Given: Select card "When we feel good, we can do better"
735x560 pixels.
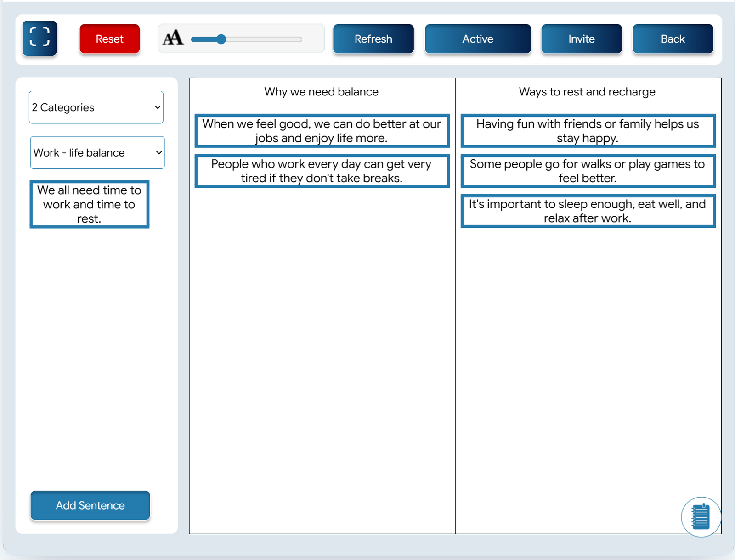Looking at the screenshot, I should click(322, 131).
